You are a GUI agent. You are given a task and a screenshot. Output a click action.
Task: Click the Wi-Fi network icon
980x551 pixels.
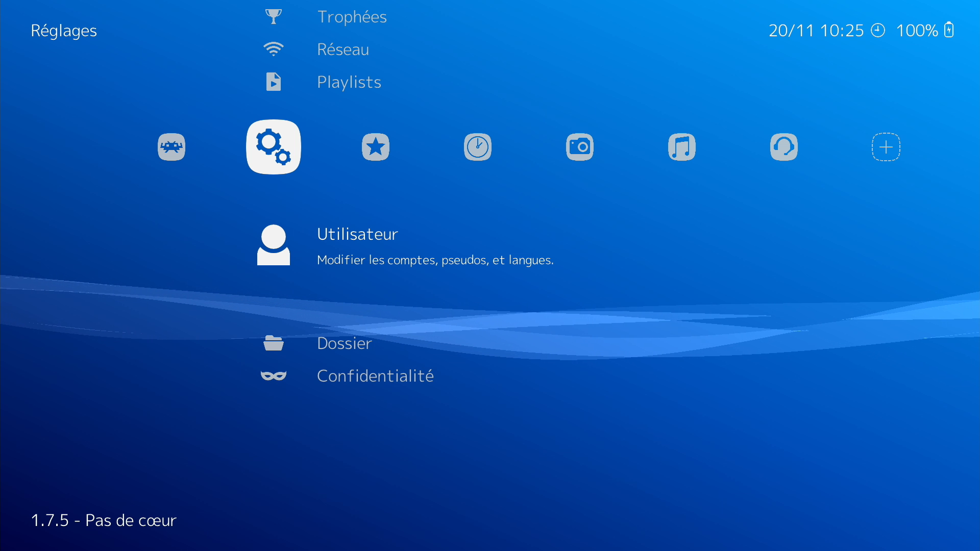point(274,49)
